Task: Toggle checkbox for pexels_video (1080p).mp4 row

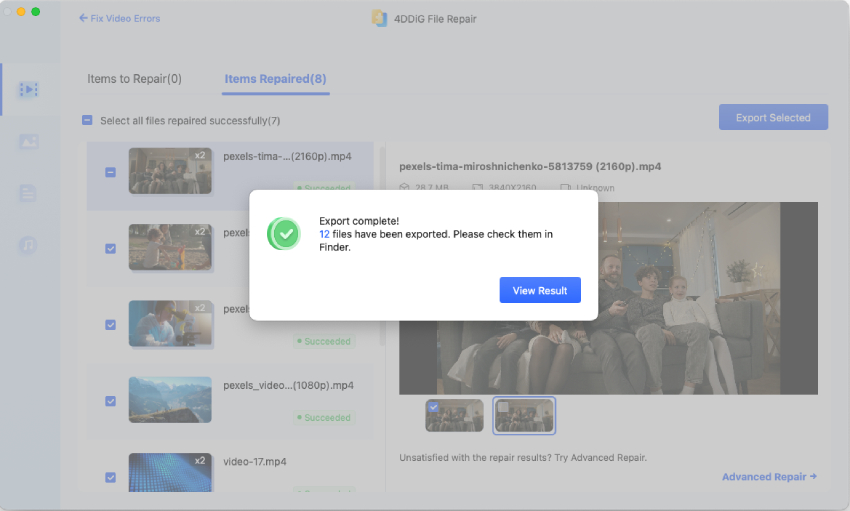Action: [x=111, y=402]
